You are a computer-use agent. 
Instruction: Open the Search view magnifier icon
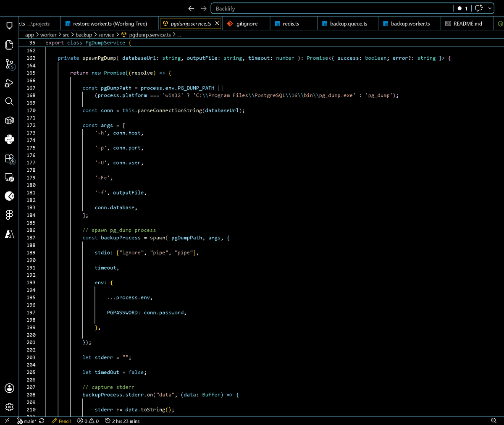pos(9,102)
